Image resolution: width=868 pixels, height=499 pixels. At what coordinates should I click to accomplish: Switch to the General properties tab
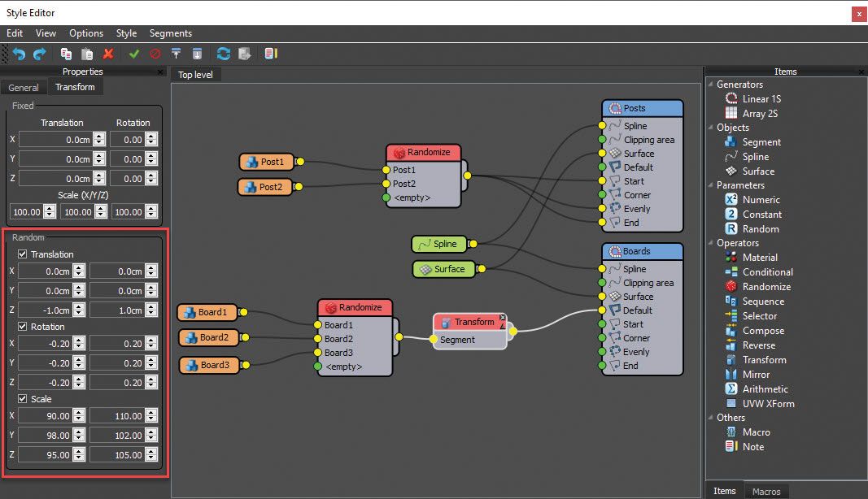coord(23,86)
